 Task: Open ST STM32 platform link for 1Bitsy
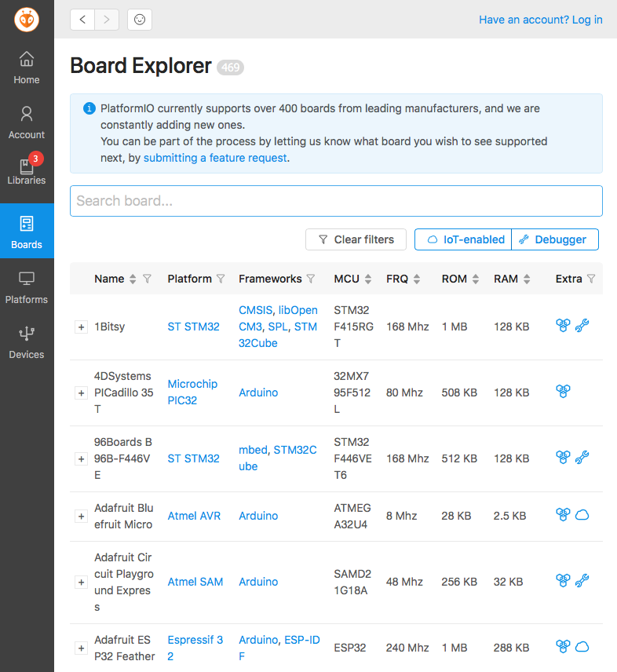click(x=193, y=327)
